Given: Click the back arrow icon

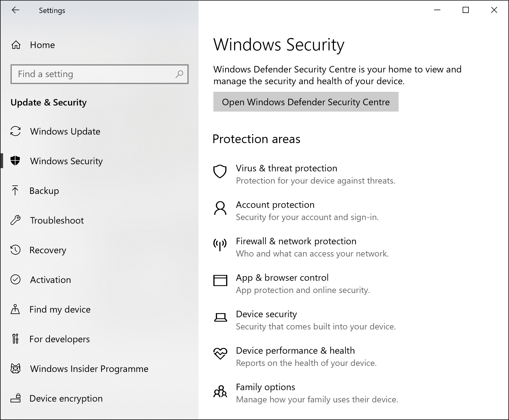Looking at the screenshot, I should (x=15, y=10).
